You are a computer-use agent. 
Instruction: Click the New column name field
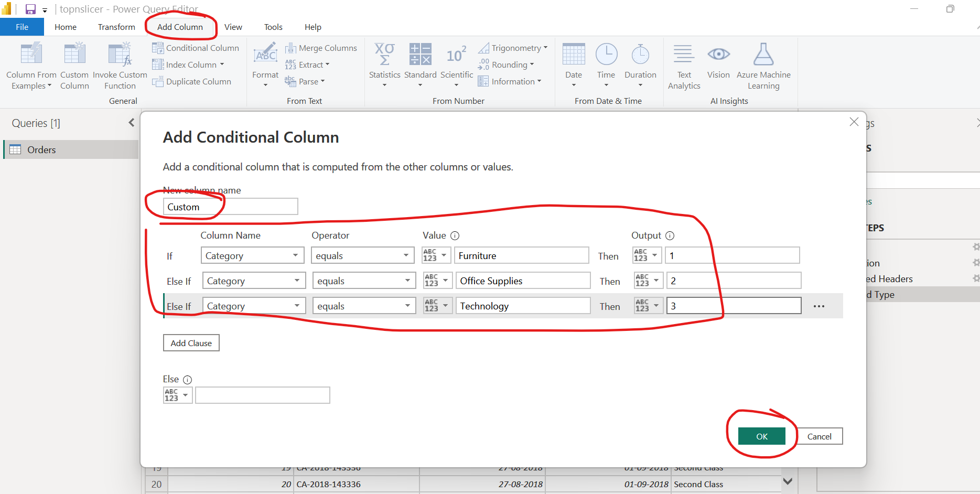click(231, 207)
